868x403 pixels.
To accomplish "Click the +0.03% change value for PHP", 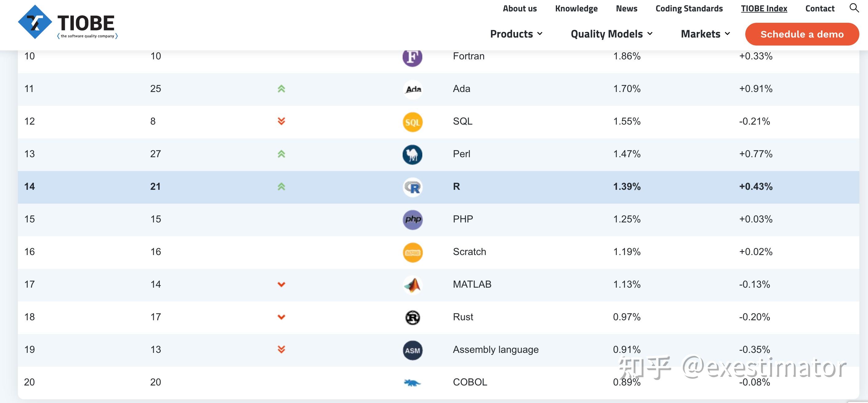I will tap(756, 219).
